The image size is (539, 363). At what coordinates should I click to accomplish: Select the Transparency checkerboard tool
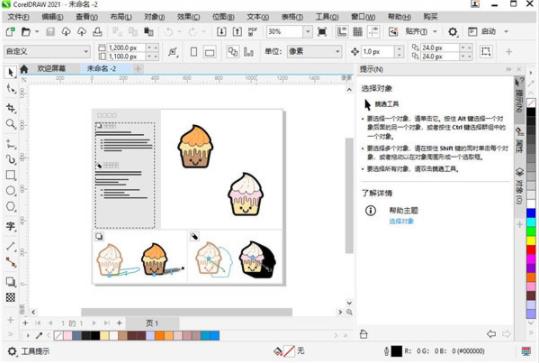pos(11,297)
